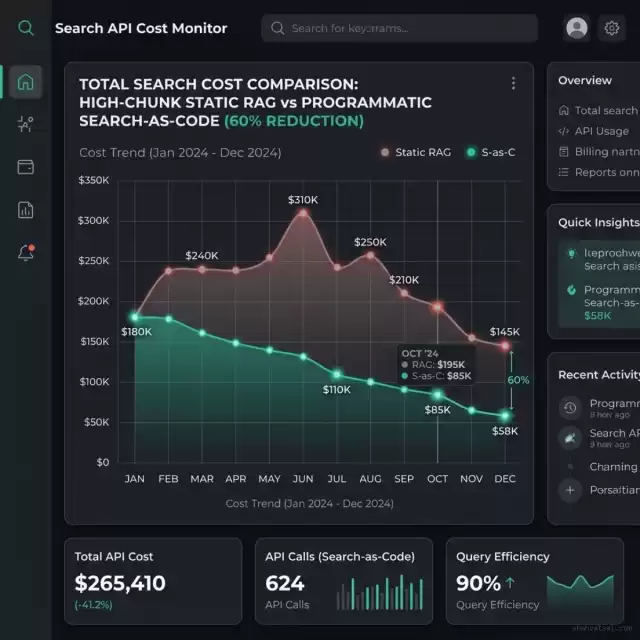Open the Home dashboard in sidebar
This screenshot has height=640, width=640.
pyautogui.click(x=25, y=82)
